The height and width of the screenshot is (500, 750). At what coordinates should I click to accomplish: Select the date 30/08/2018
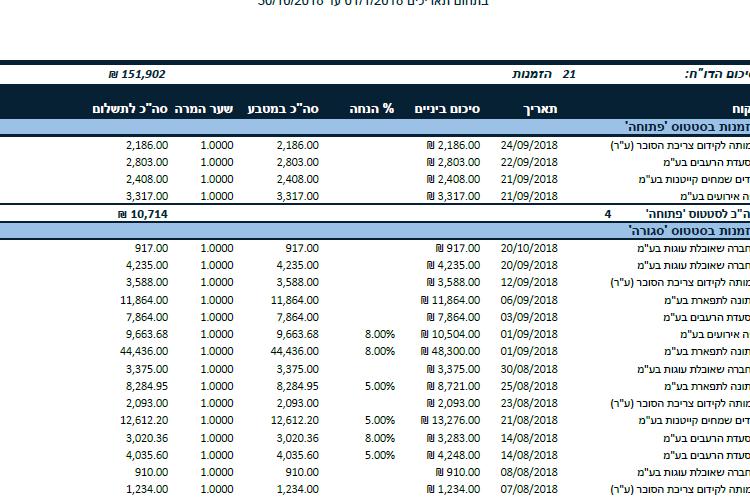(529, 369)
